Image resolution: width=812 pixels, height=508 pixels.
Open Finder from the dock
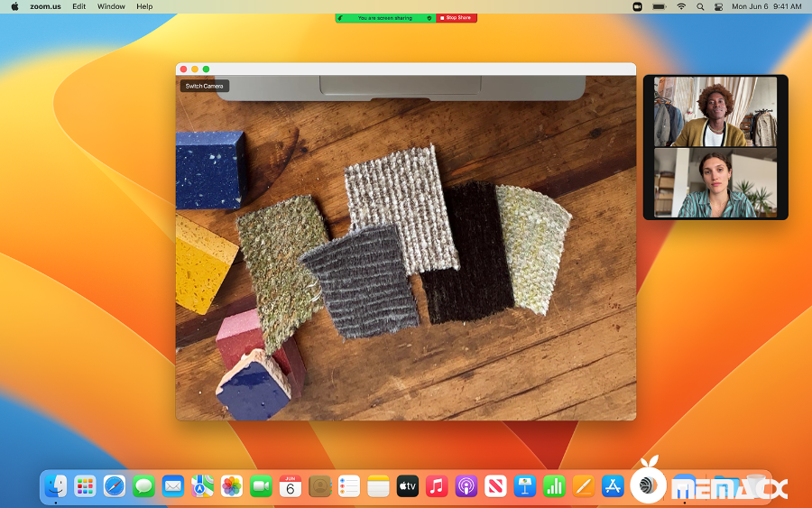[x=56, y=486]
